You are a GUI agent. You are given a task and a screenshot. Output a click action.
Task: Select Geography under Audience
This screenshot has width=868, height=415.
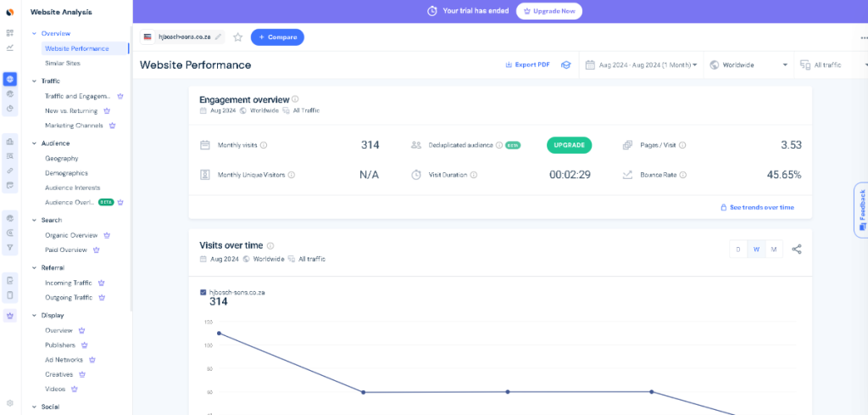coord(61,159)
